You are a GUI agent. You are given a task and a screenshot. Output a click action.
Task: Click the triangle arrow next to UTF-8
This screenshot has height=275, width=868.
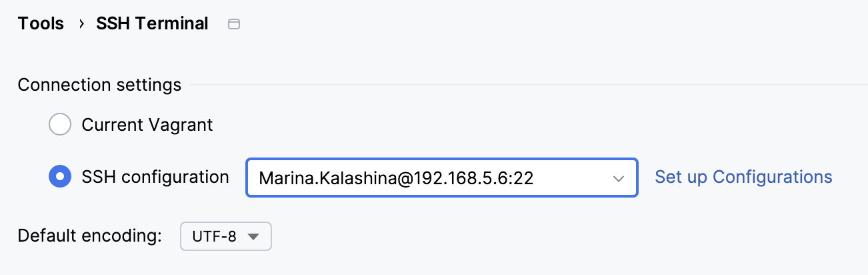point(253,236)
